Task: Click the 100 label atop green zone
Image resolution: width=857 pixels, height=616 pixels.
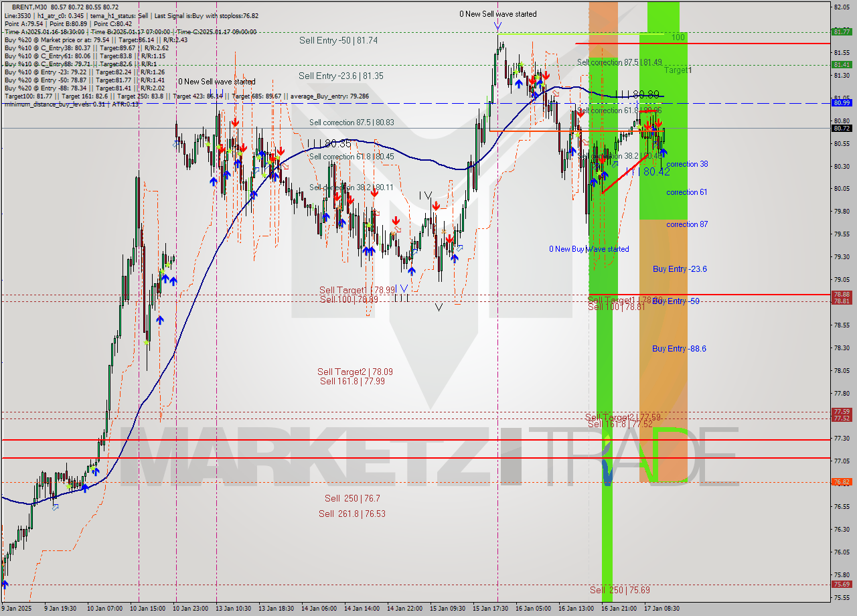Action: tap(678, 37)
